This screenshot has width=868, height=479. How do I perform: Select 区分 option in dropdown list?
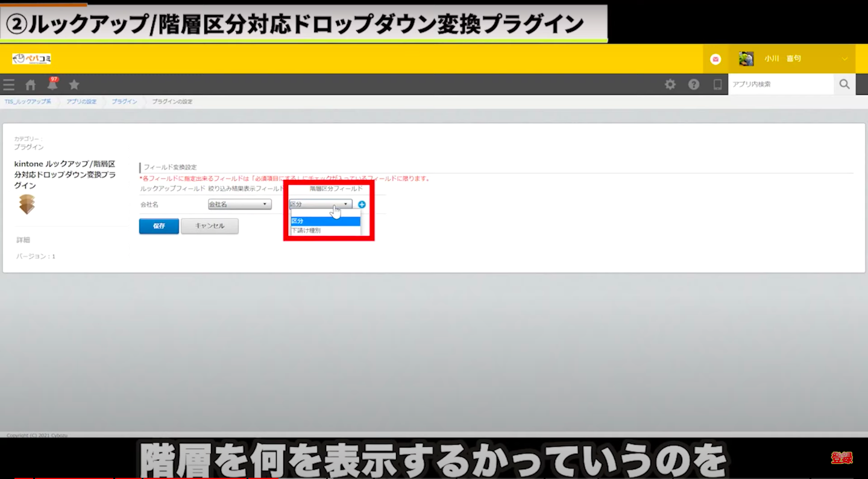coord(325,221)
